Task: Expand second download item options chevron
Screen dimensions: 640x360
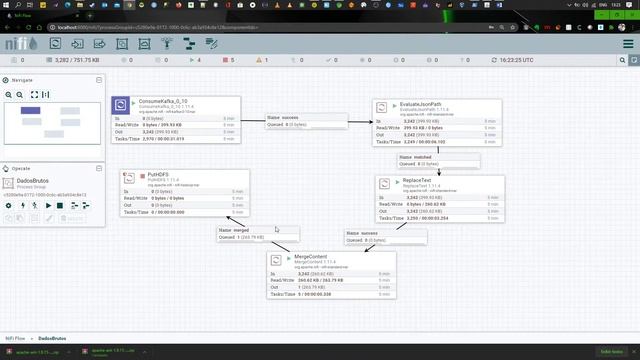Action: [x=144, y=351]
